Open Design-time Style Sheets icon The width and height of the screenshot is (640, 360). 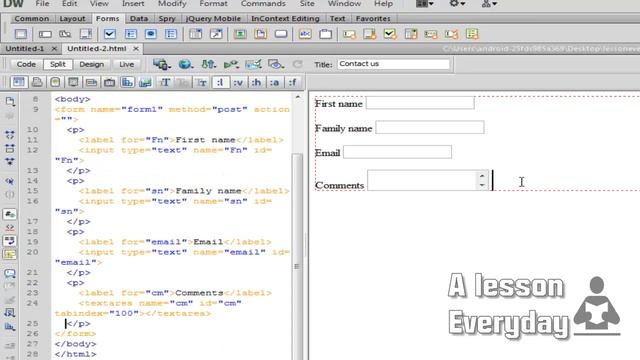click(146, 82)
